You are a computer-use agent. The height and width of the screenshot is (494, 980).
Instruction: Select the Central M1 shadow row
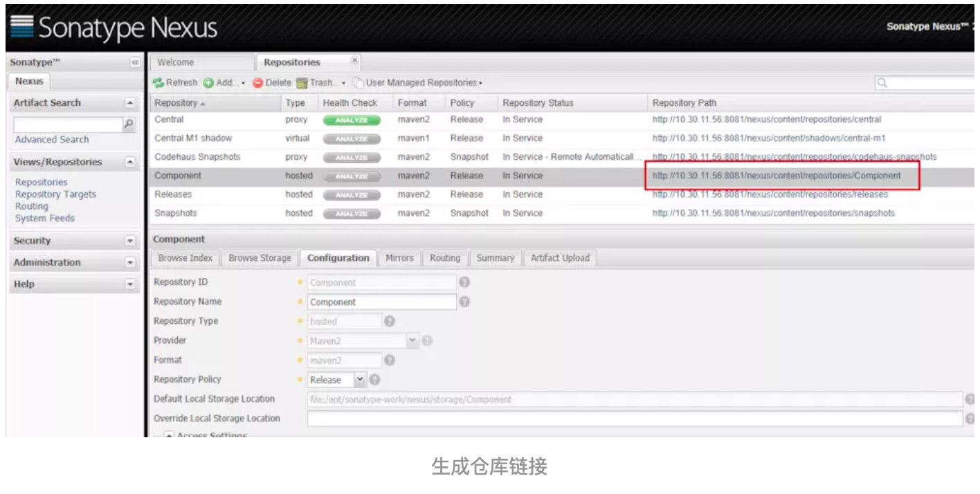pyautogui.click(x=562, y=138)
